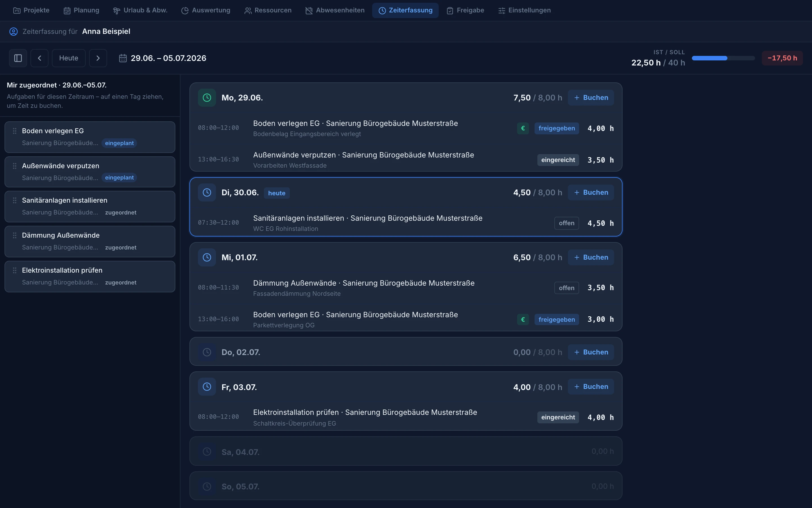Click the clock icon for Mi, 01.07.
Viewport: 812px width, 508px height.
pyautogui.click(x=207, y=257)
